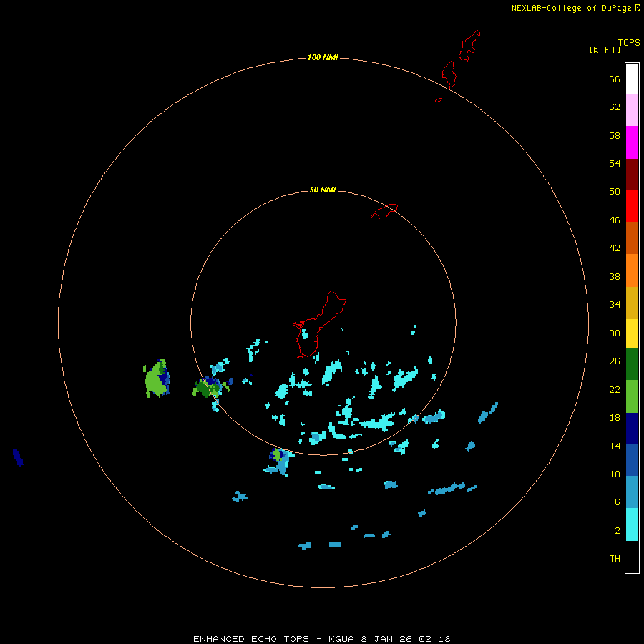Click the 50 scale value beside the legend
Viewport: 644px width, 644px height.
(x=615, y=192)
